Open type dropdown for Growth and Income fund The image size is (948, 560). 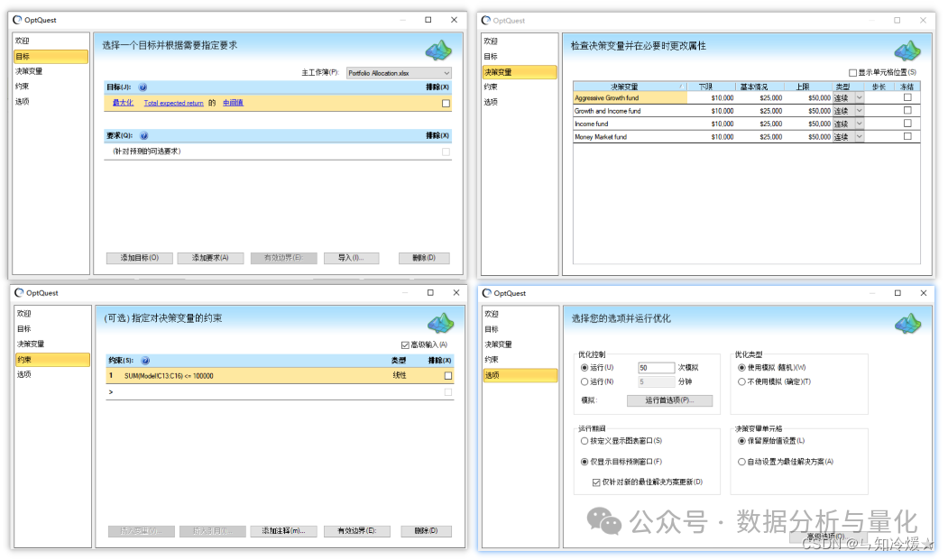tap(859, 111)
